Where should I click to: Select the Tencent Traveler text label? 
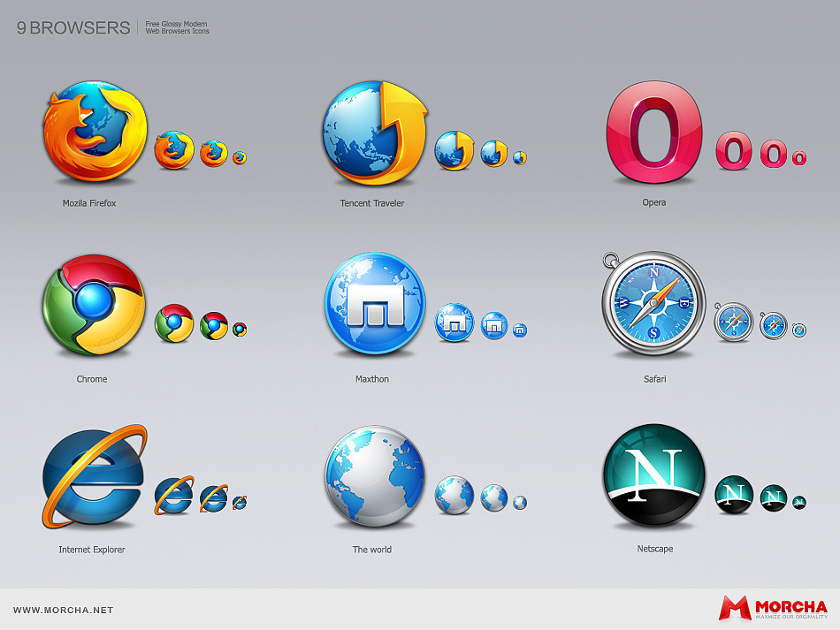pos(372,203)
